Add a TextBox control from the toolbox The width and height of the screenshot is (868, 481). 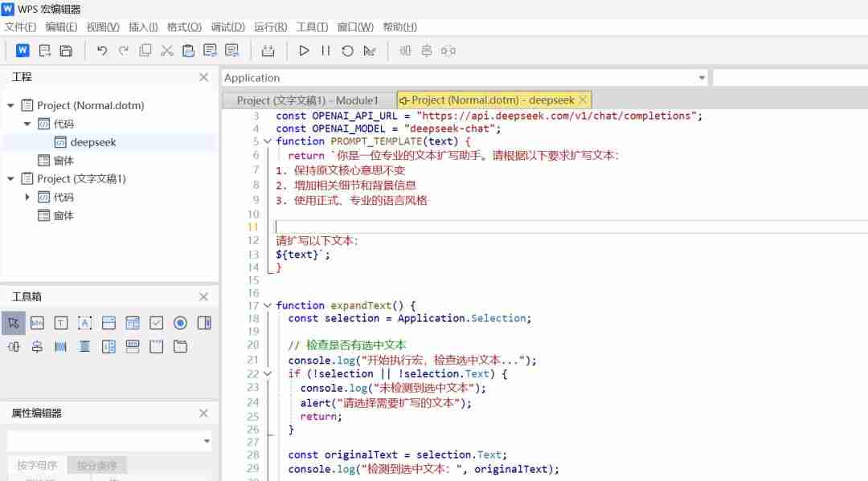(61, 322)
